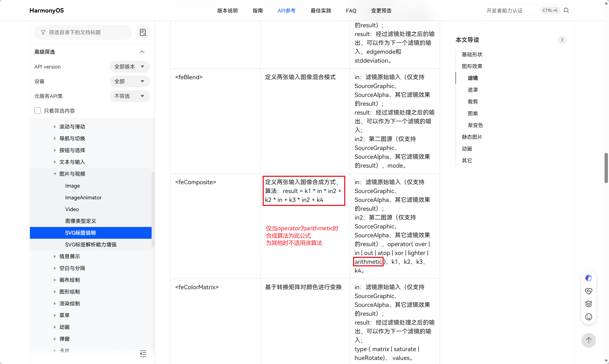Click the sidebar tree scrollbar thumb

pos(153,210)
